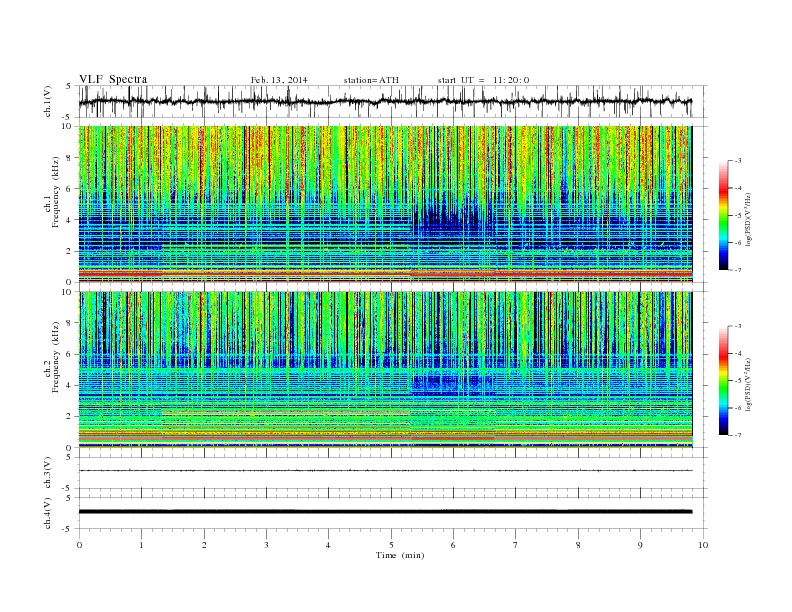Click the time axis tick label '0'
Image resolution: width=792 pixels, height=612 pixels.
click(79, 545)
